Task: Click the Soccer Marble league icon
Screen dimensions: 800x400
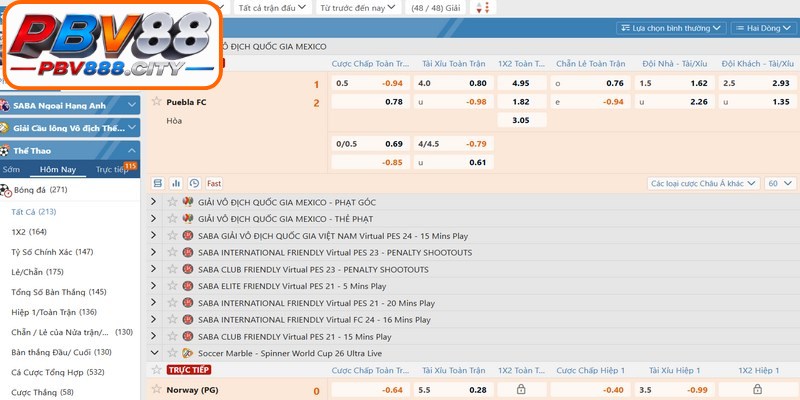Action: click(x=188, y=353)
